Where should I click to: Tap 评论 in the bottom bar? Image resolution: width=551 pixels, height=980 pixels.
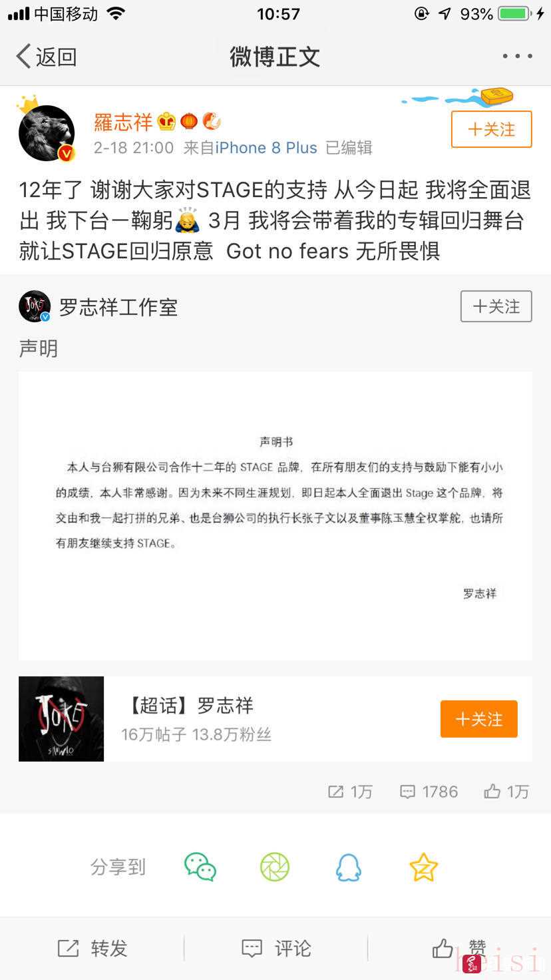click(275, 949)
